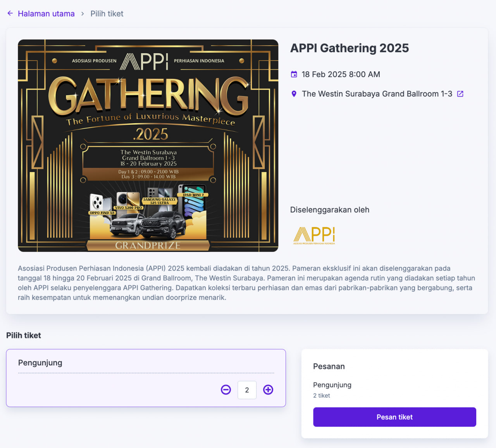Click the breadcrumb chevron separator
The image size is (496, 448).
83,14
